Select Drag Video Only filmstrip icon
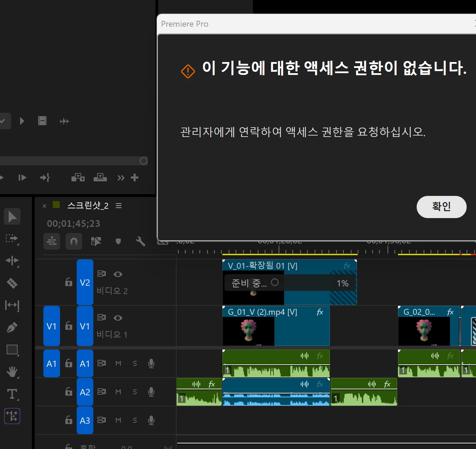Image resolution: width=476 pixels, height=449 pixels. (x=42, y=121)
